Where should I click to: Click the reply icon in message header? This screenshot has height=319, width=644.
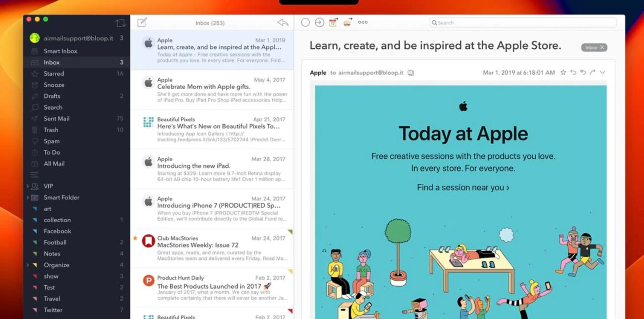coord(573,72)
